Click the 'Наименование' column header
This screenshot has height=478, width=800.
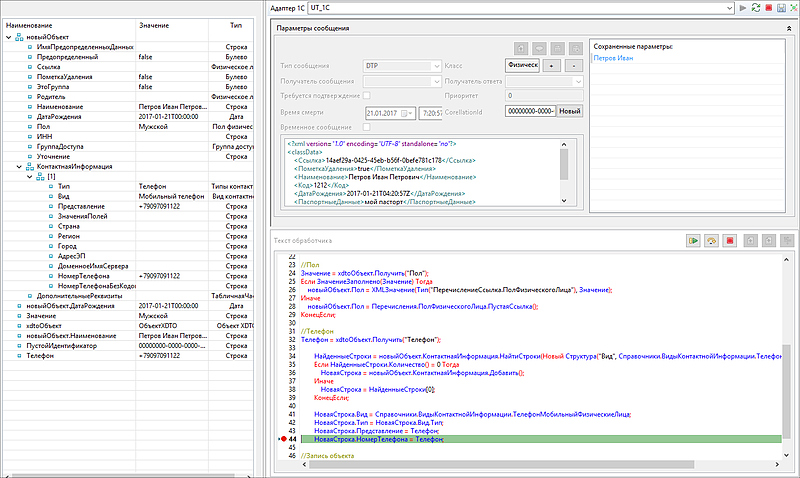pyautogui.click(x=30, y=23)
